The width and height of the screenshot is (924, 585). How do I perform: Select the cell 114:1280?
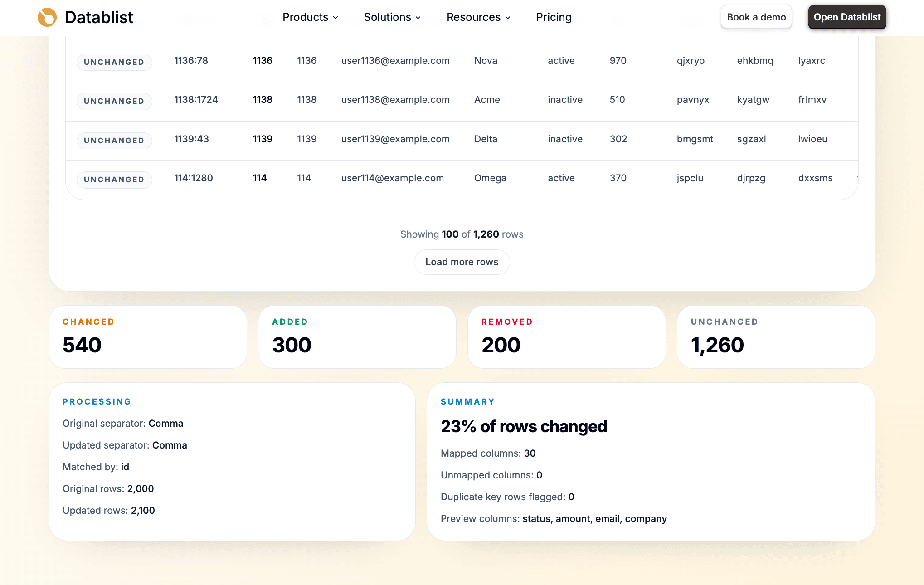coord(194,178)
